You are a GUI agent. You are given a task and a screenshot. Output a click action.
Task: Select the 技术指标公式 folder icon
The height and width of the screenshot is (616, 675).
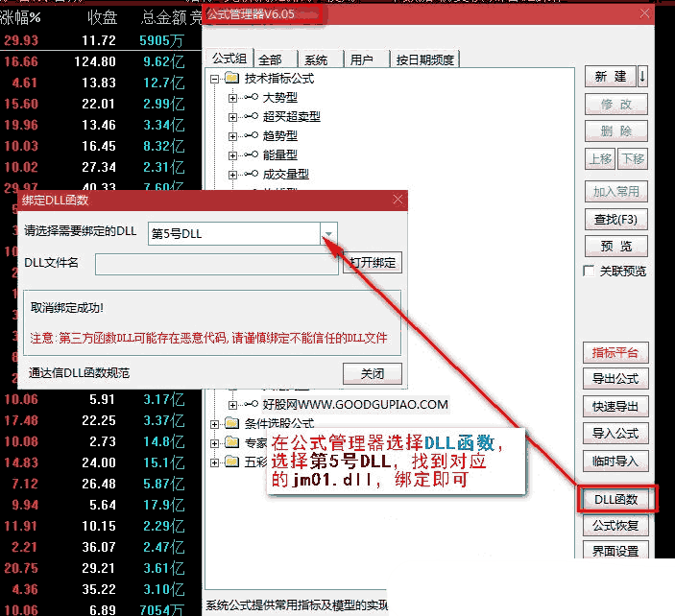click(x=231, y=79)
